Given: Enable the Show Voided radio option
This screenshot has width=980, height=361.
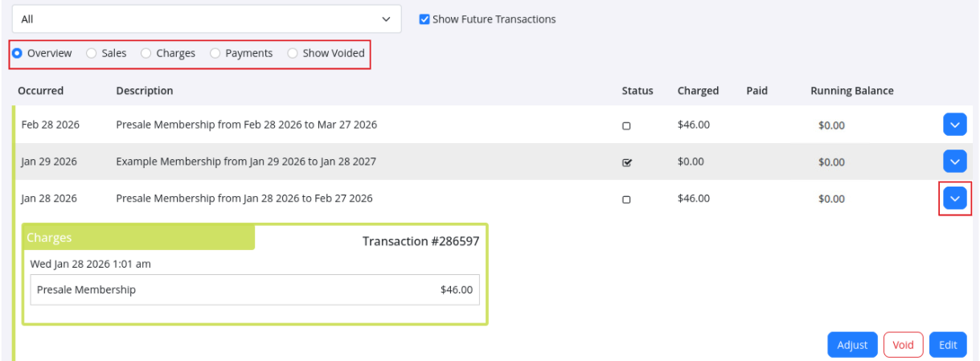Looking at the screenshot, I should point(293,53).
